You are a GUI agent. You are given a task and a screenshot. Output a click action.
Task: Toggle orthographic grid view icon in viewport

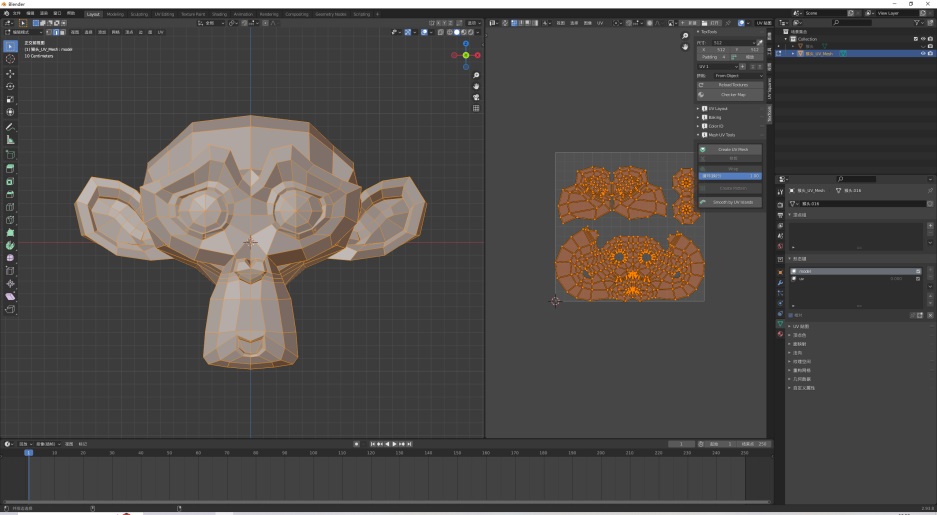coord(476,108)
